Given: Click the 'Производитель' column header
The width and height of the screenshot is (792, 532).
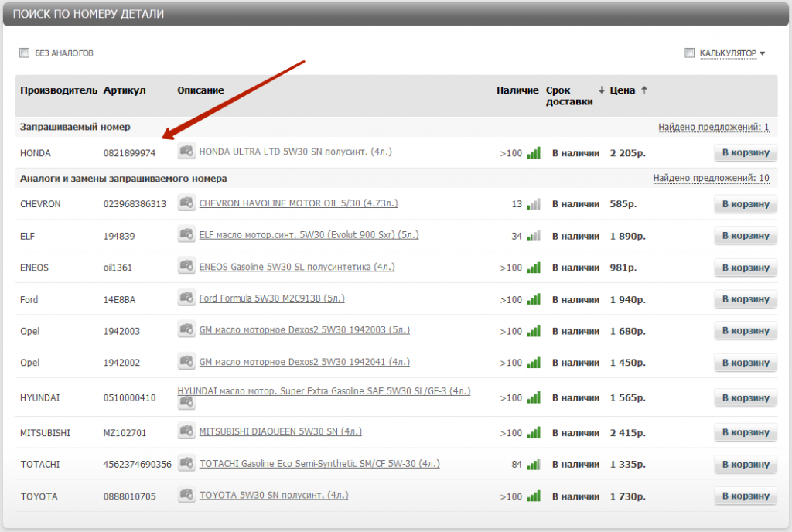Looking at the screenshot, I should click(59, 90).
